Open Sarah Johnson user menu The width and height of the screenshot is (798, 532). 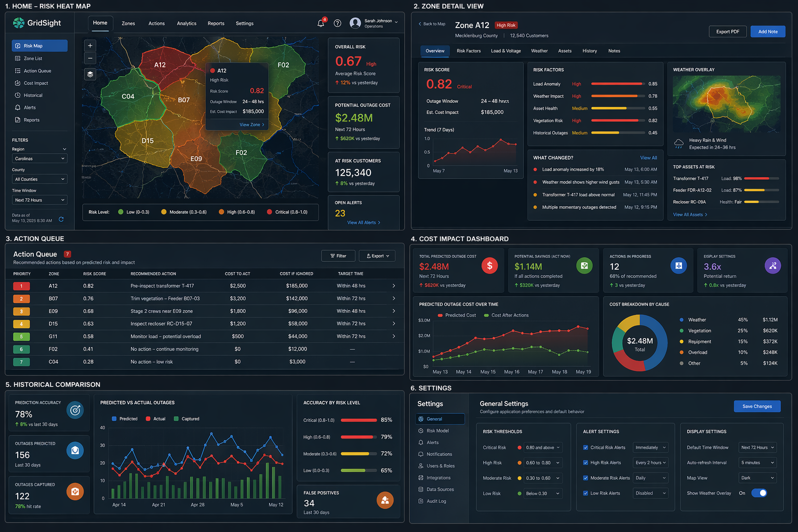374,23
